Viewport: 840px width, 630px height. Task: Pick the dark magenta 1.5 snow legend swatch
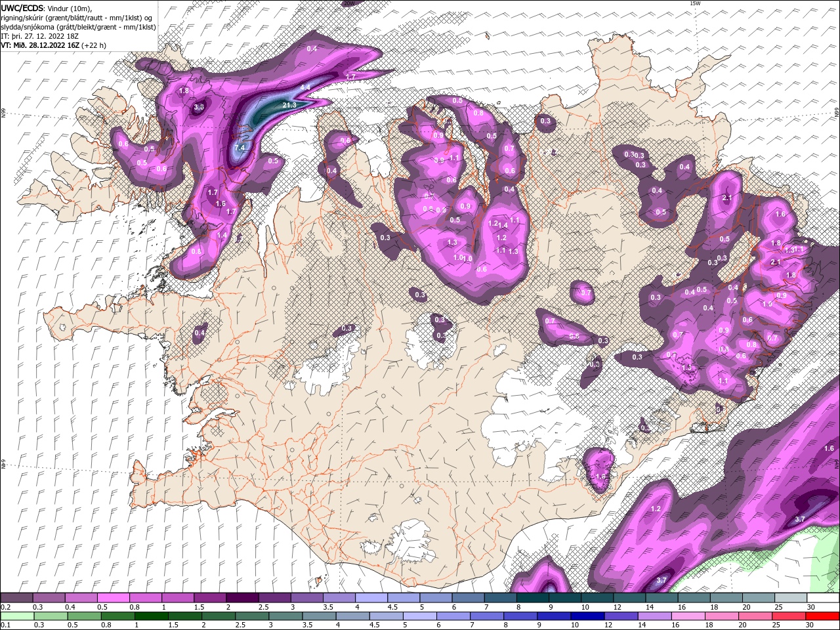[x=210, y=598]
